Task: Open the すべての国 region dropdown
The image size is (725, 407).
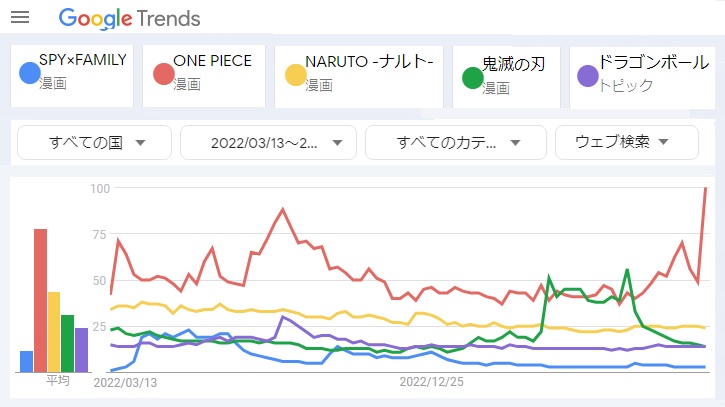Action: click(96, 142)
